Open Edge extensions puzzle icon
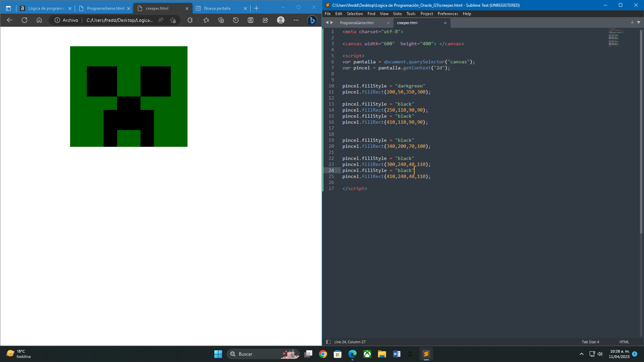 coord(190,20)
